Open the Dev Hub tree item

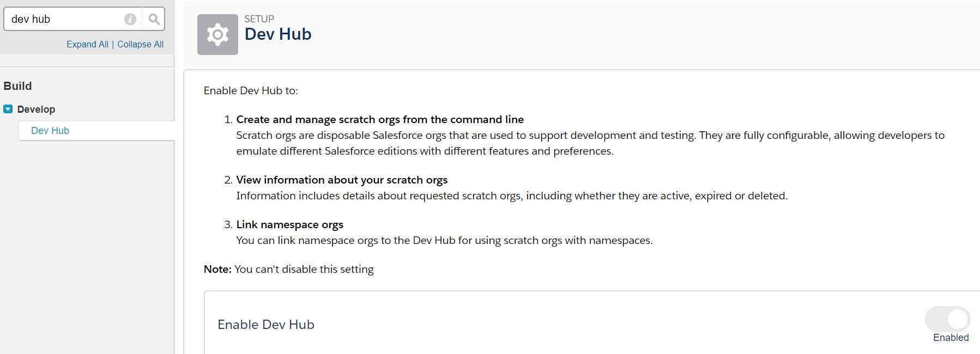coord(50,131)
